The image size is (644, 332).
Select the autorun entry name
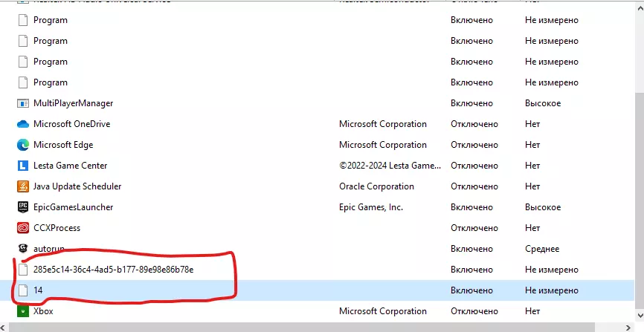[x=49, y=249]
